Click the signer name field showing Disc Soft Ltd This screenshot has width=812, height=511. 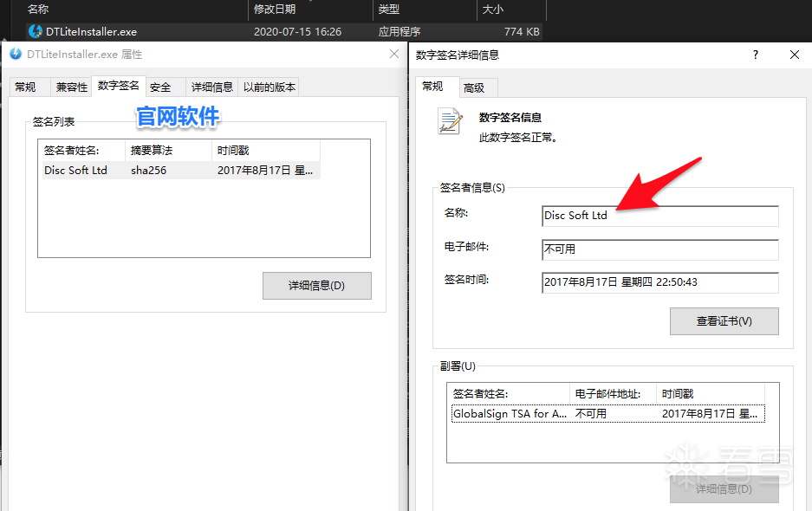click(x=659, y=216)
